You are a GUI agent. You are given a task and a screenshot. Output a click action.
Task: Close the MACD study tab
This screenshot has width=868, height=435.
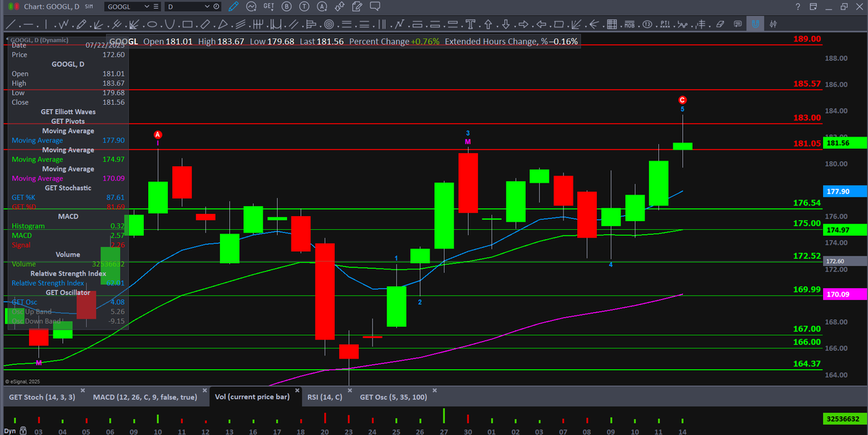(205, 390)
